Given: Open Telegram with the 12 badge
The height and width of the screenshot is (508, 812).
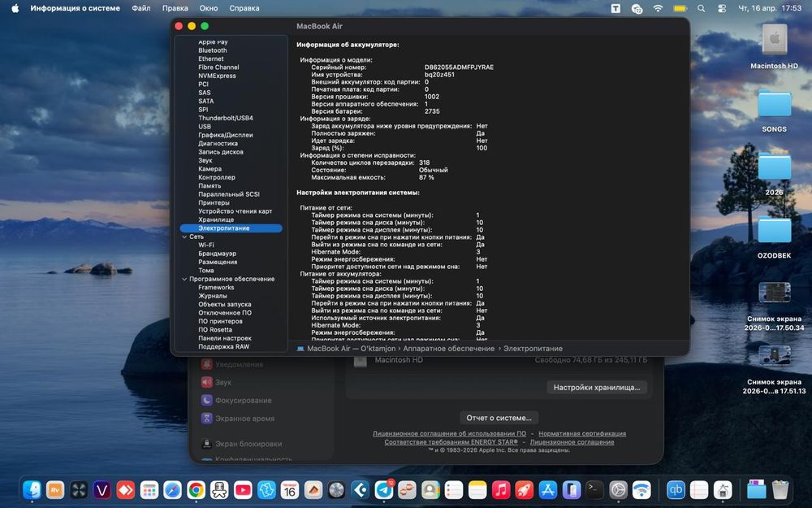Looking at the screenshot, I should tap(384, 490).
